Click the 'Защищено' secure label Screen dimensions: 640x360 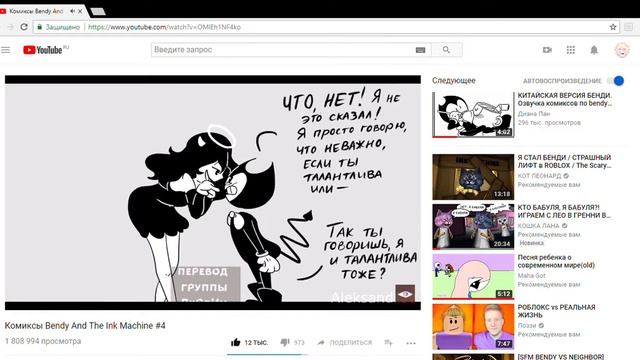[x=62, y=27]
